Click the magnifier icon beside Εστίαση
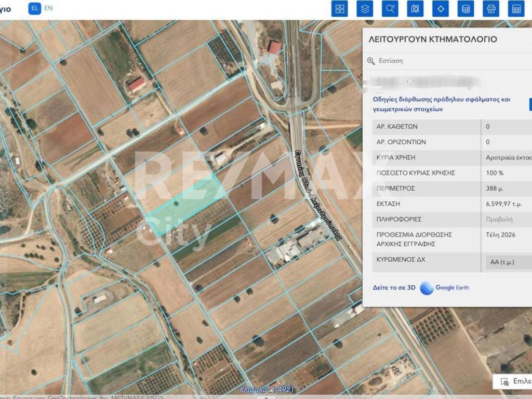 click(x=371, y=61)
